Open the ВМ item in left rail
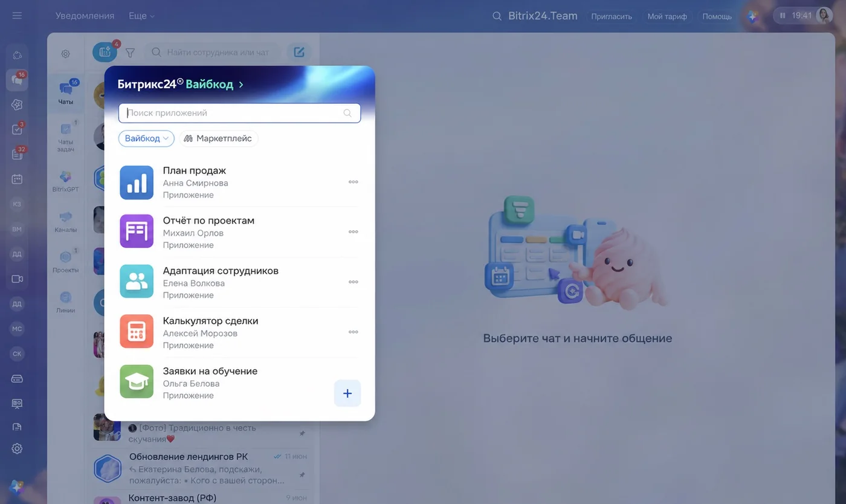The height and width of the screenshot is (504, 846). tap(17, 229)
